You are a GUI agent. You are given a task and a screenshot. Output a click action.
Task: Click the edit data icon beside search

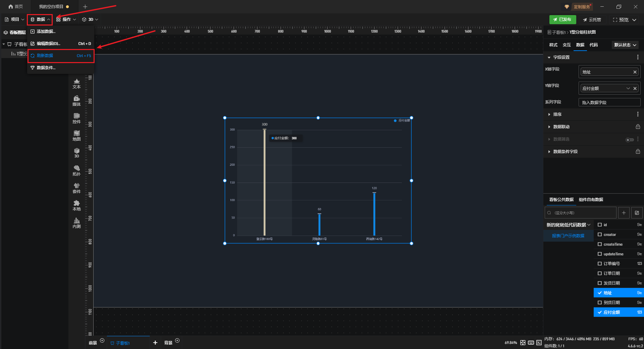[637, 213]
